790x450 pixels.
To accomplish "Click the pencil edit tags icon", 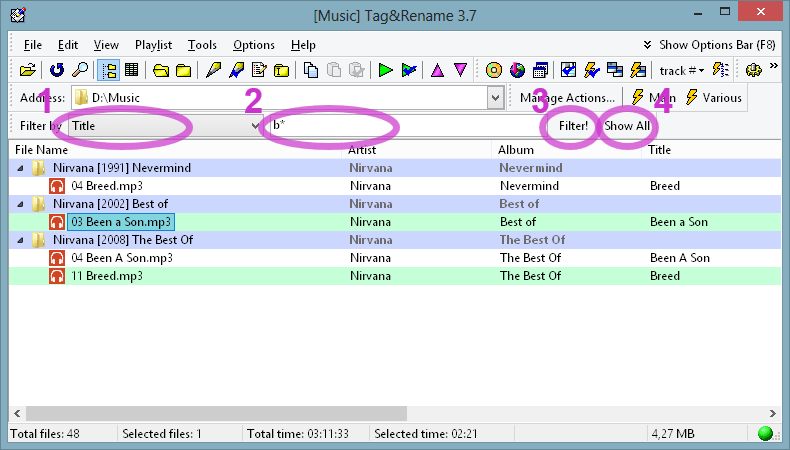I will click(x=213, y=70).
